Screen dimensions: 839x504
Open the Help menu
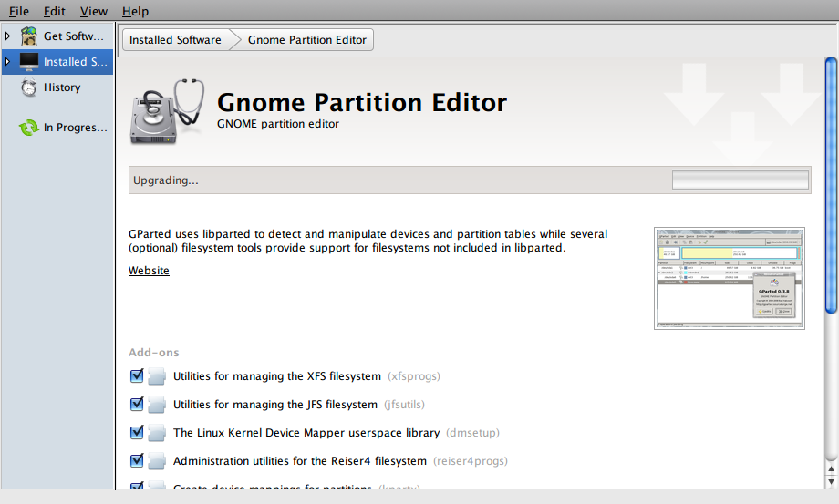(x=135, y=11)
